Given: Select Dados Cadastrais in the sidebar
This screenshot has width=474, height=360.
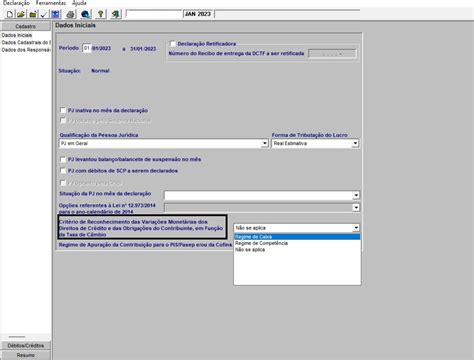Looking at the screenshot, I should pos(26,42).
